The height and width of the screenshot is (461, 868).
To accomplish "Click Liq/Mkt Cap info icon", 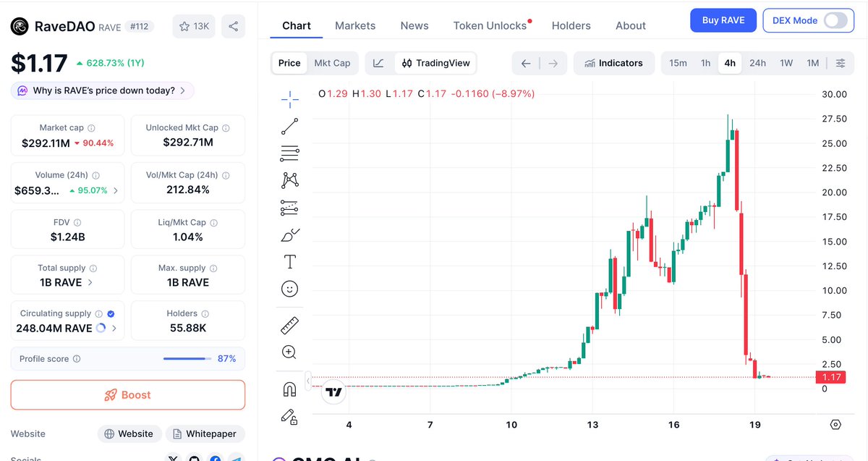I will click(213, 223).
